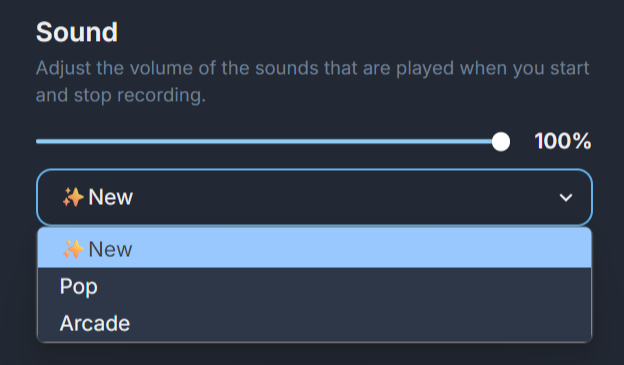Select the Arcade sound option
The image size is (624, 365).
(x=314, y=323)
